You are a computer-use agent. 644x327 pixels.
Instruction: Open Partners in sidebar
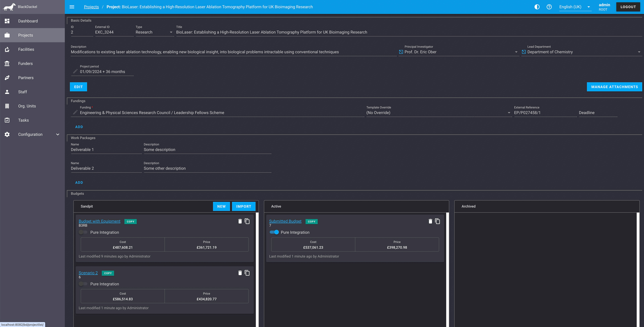point(32,78)
